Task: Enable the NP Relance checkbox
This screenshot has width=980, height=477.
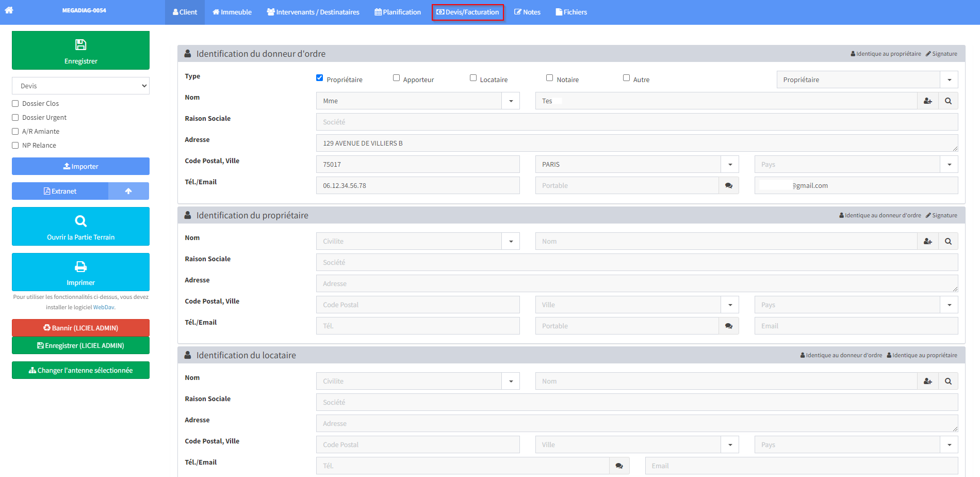Action: (x=15, y=145)
